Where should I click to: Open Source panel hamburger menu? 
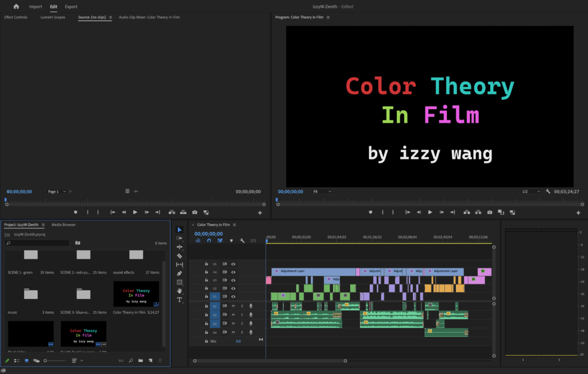tap(110, 17)
